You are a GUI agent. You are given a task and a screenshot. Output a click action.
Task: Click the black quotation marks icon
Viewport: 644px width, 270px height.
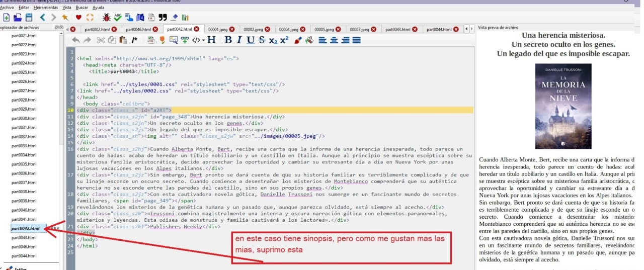pyautogui.click(x=163, y=18)
